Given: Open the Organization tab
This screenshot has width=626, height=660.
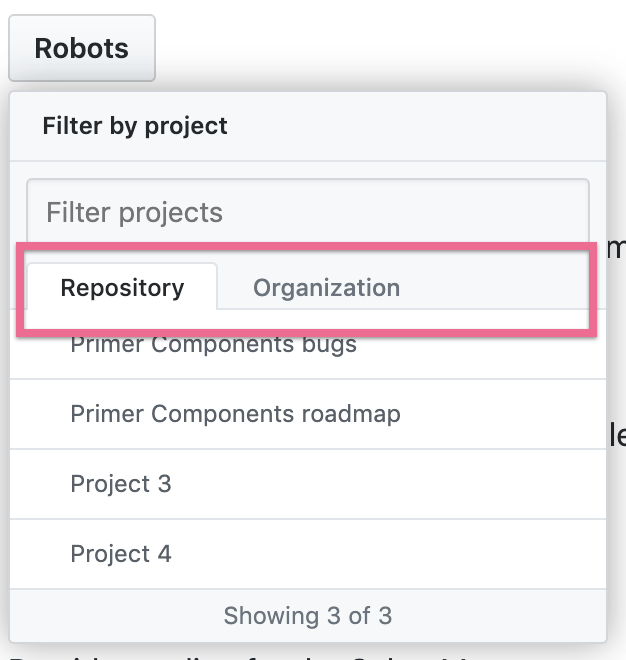Looking at the screenshot, I should [x=326, y=288].
